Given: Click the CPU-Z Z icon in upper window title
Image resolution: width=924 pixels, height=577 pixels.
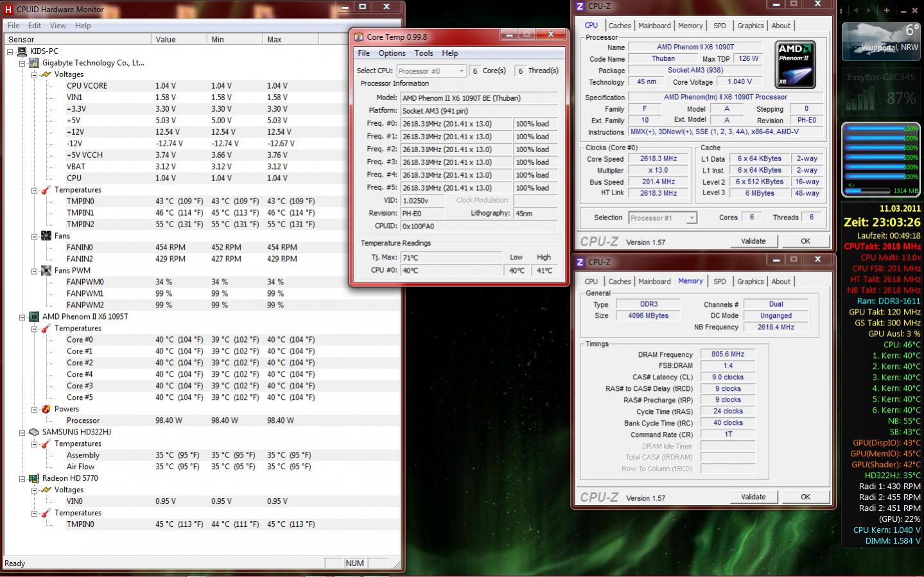Looking at the screenshot, I should (580, 6).
